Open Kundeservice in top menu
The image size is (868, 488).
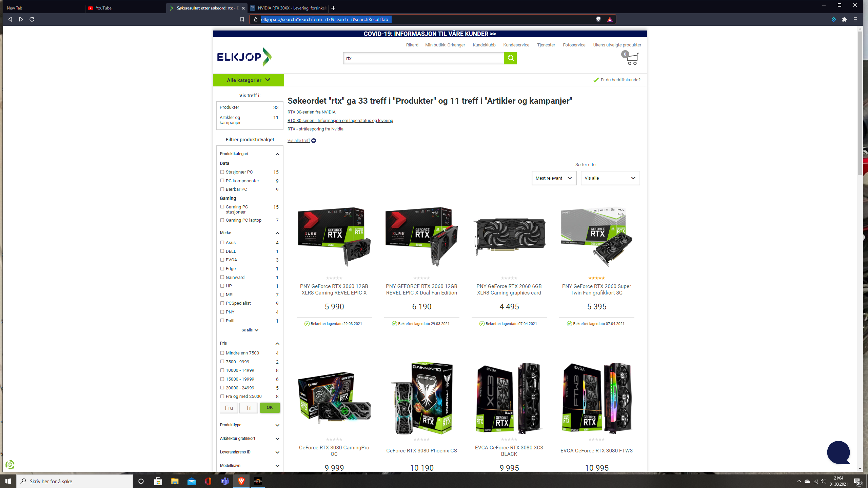pyautogui.click(x=516, y=45)
